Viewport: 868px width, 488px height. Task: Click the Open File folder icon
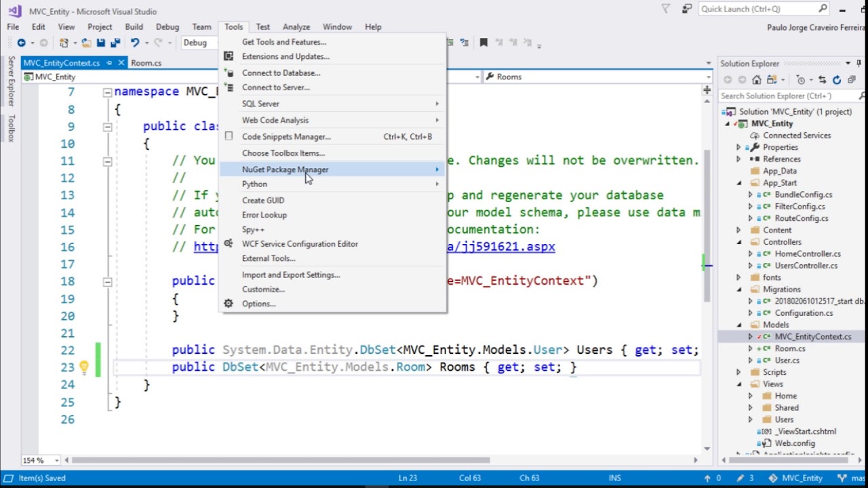click(x=87, y=43)
